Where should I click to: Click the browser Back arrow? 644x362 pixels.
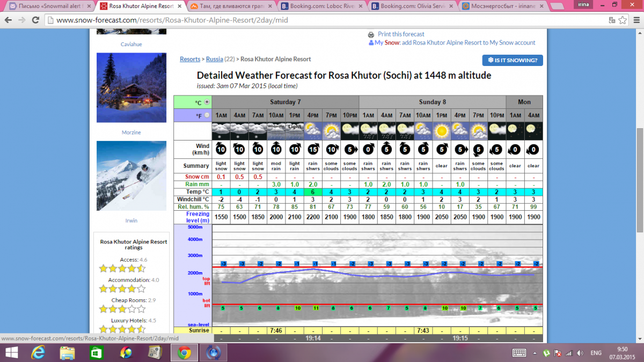[8, 20]
